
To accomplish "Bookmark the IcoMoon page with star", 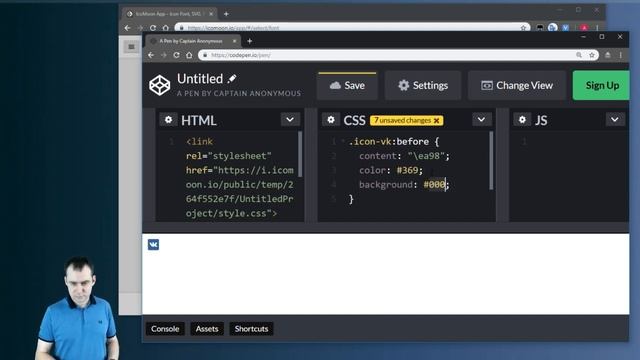I will 523,28.
